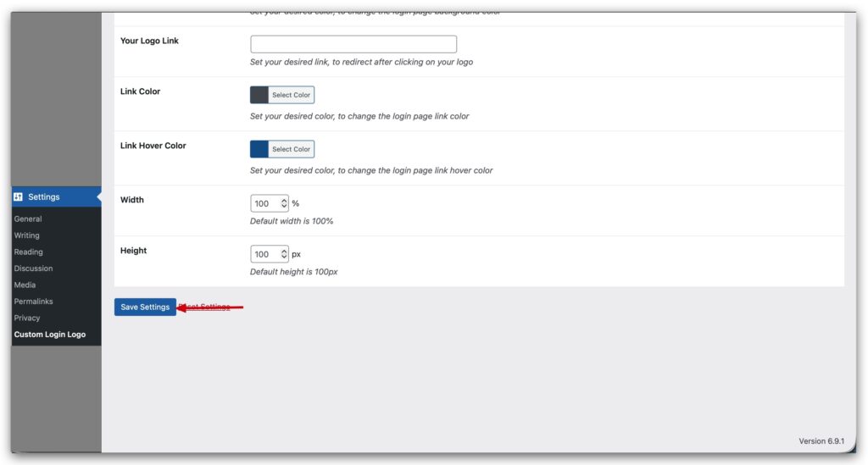Click the Reset Settings link
Viewport: 868px width, 465px height.
[x=208, y=307]
